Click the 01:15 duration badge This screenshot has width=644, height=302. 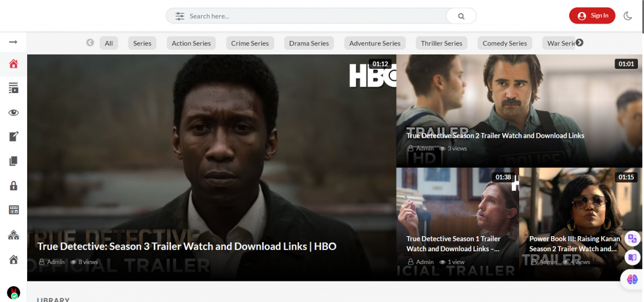(626, 177)
